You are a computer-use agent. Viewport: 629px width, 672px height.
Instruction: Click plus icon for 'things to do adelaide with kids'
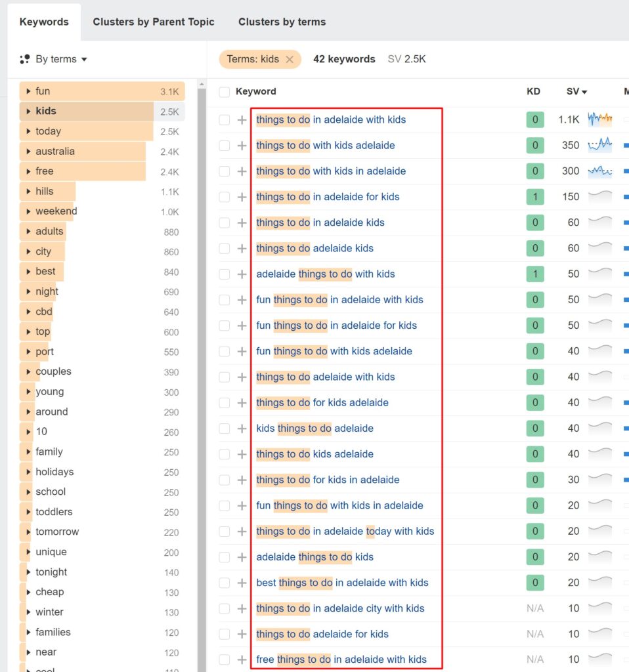[x=242, y=377]
